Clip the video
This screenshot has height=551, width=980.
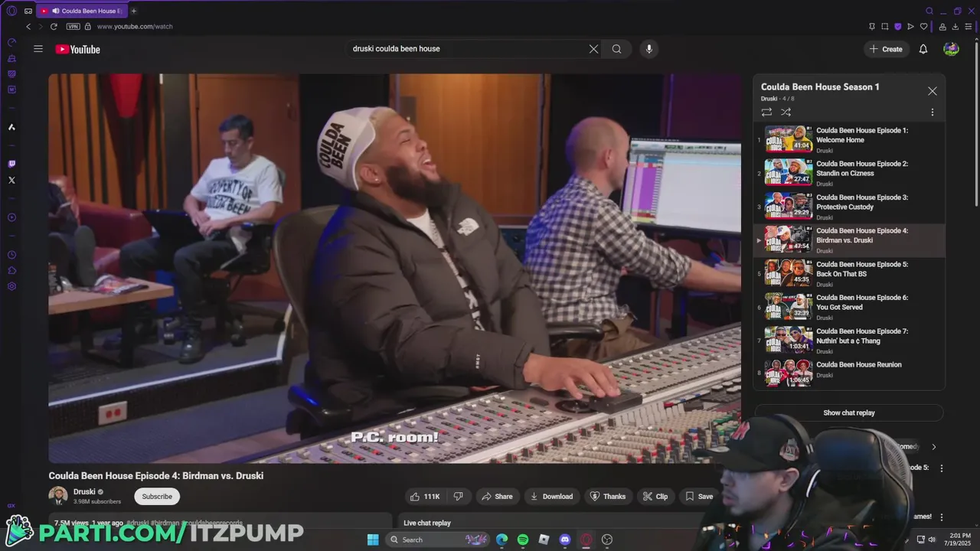click(x=655, y=497)
